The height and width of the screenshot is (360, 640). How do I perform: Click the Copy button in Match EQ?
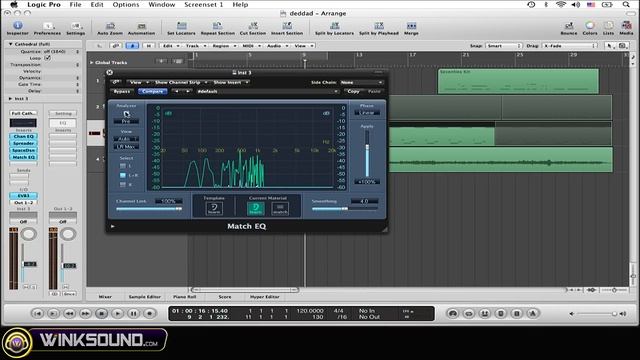click(x=353, y=91)
